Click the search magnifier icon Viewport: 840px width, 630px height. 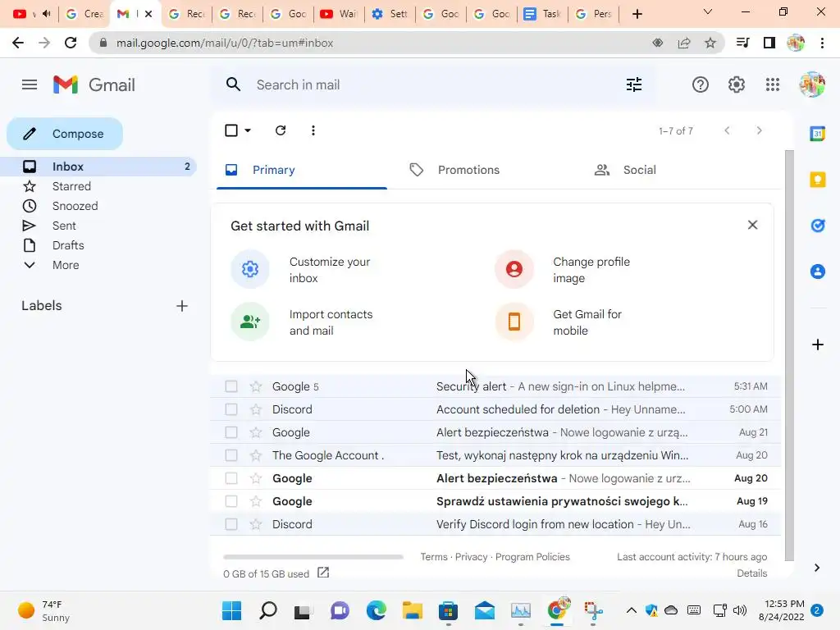[x=233, y=84]
